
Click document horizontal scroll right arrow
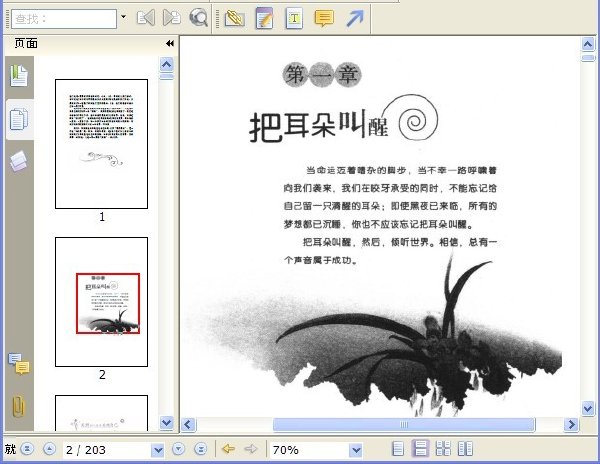coord(571,425)
